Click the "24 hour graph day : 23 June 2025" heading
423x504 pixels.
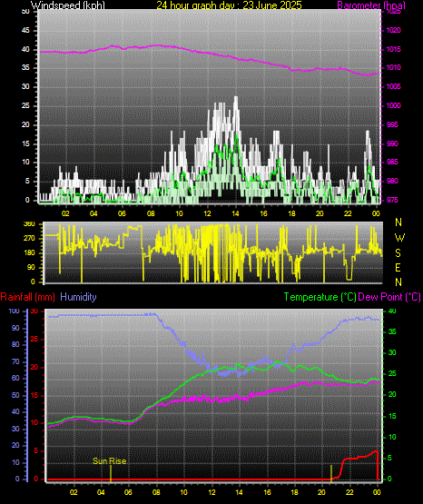click(229, 5)
